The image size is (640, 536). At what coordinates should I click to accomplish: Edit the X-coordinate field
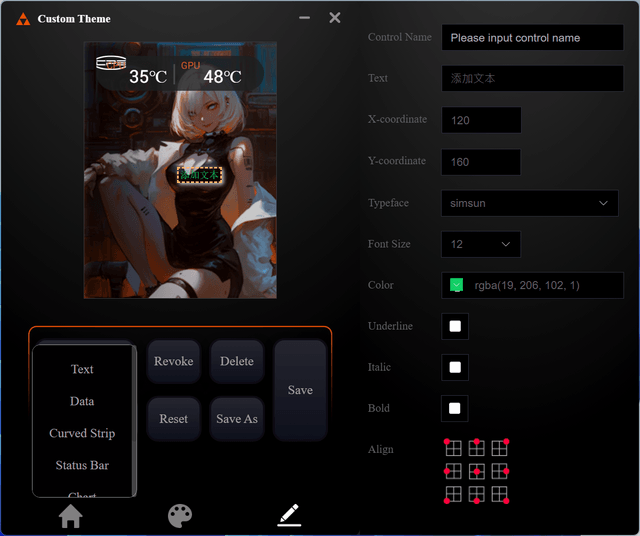click(481, 120)
